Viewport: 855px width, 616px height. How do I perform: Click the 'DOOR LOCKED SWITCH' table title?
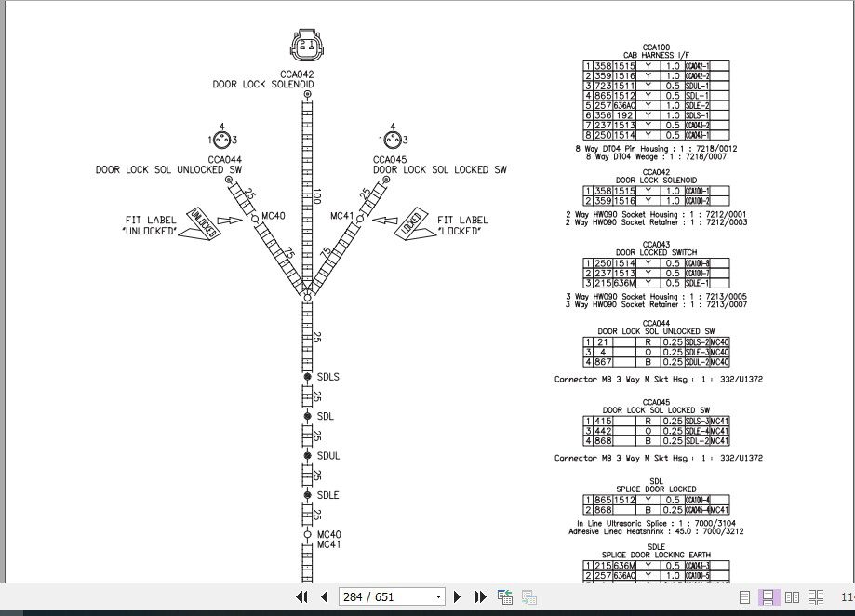(x=656, y=252)
